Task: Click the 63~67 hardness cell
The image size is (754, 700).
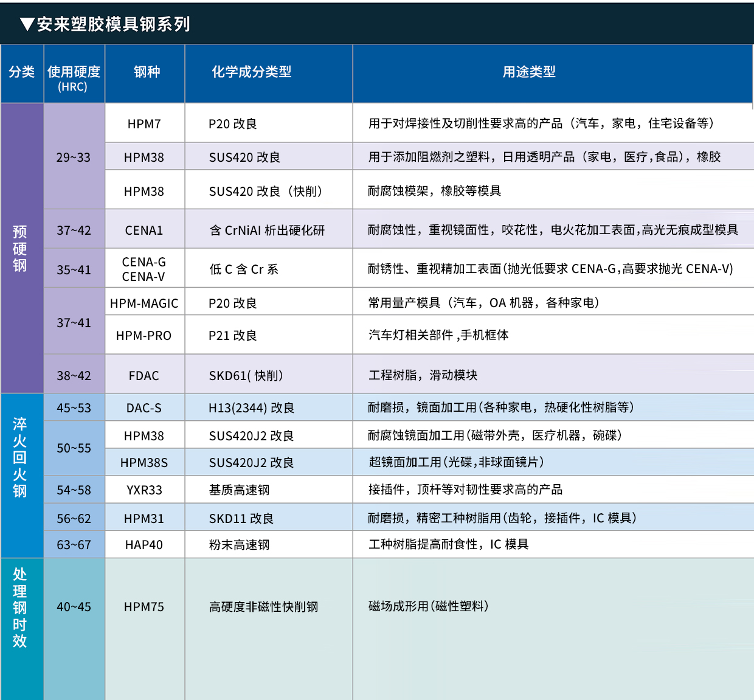Action: pos(74,545)
